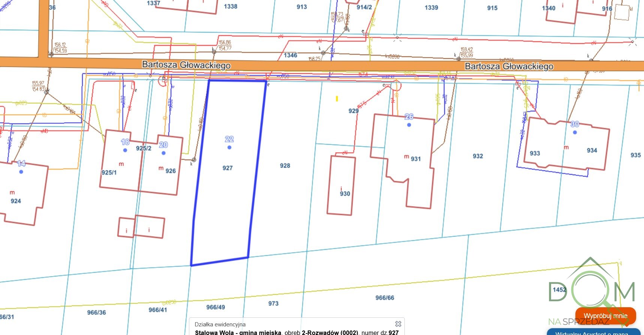The height and width of the screenshot is (335, 644).
Task: Click the manhole symbol left of parcel 927
Action: pyautogui.click(x=193, y=160)
